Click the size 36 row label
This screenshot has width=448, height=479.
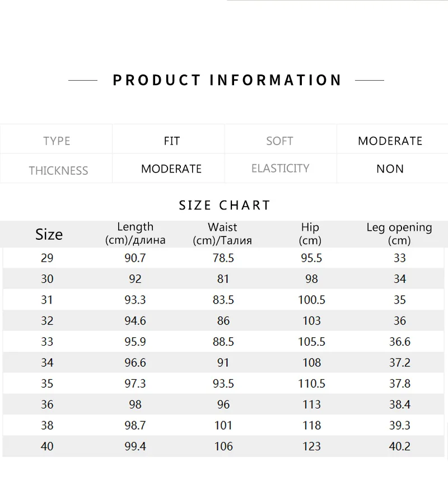(x=47, y=404)
